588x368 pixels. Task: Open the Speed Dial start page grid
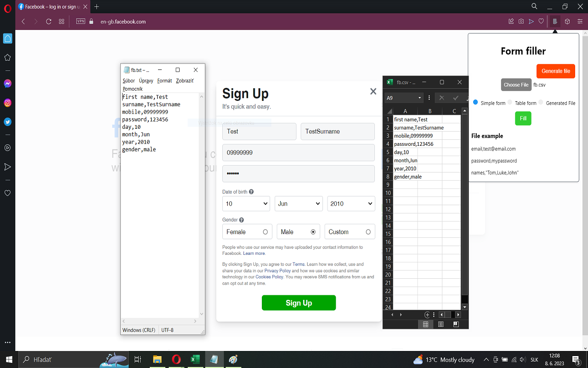(62, 22)
